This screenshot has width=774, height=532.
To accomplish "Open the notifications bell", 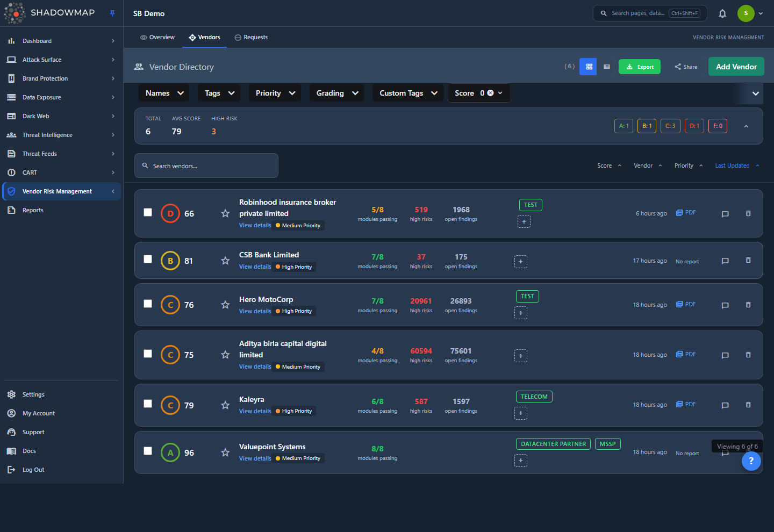I will [722, 13].
